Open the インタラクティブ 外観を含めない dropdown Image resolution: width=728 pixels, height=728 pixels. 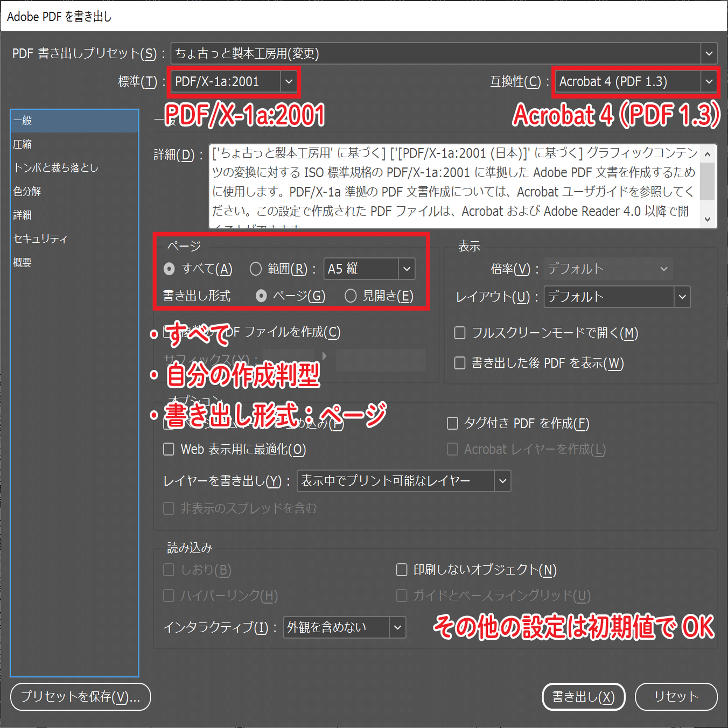point(345,627)
